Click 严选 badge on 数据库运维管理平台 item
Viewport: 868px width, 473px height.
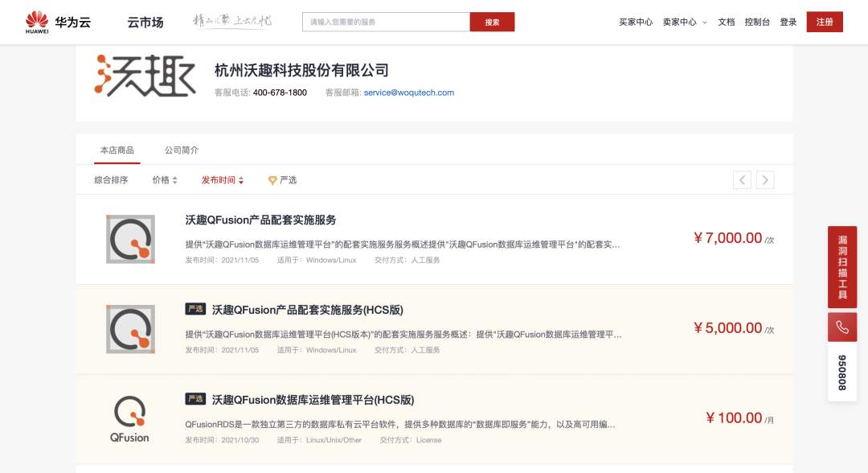(x=195, y=399)
